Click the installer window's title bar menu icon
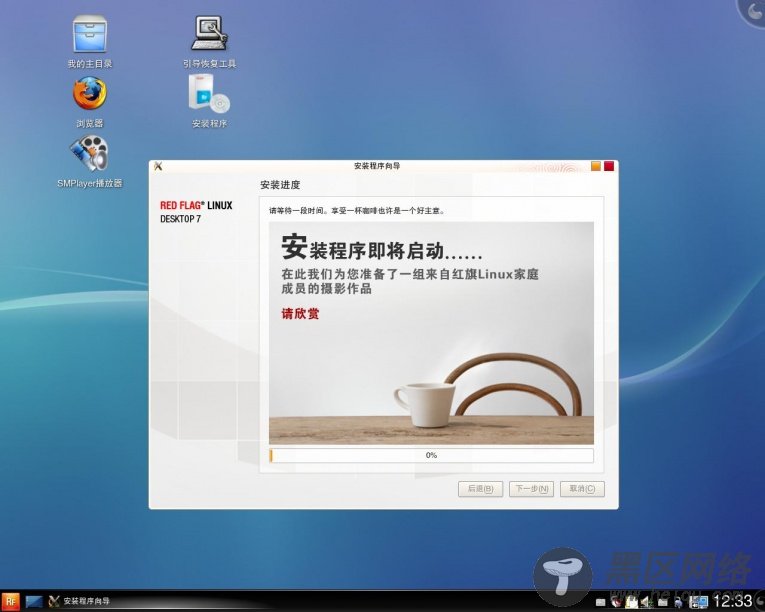 [x=158, y=166]
